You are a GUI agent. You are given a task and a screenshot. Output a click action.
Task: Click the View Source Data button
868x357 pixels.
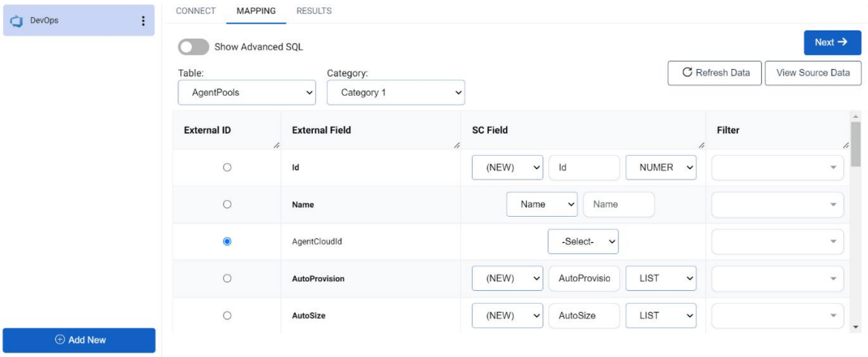812,73
